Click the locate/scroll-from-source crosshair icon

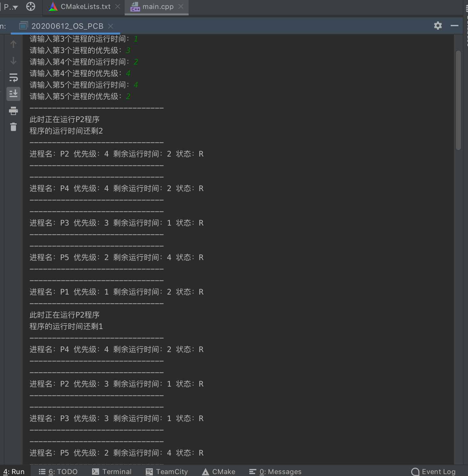tap(31, 6)
